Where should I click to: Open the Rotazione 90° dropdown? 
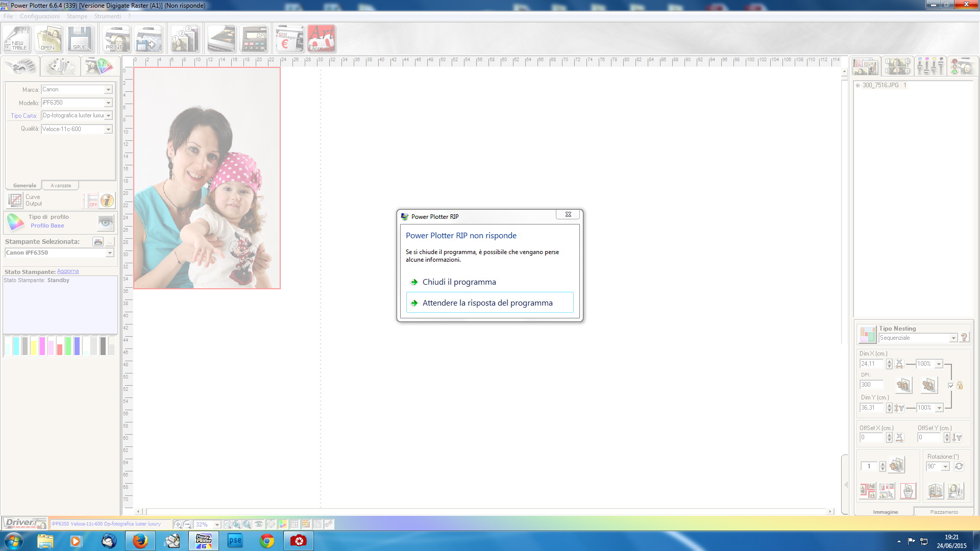(x=945, y=467)
